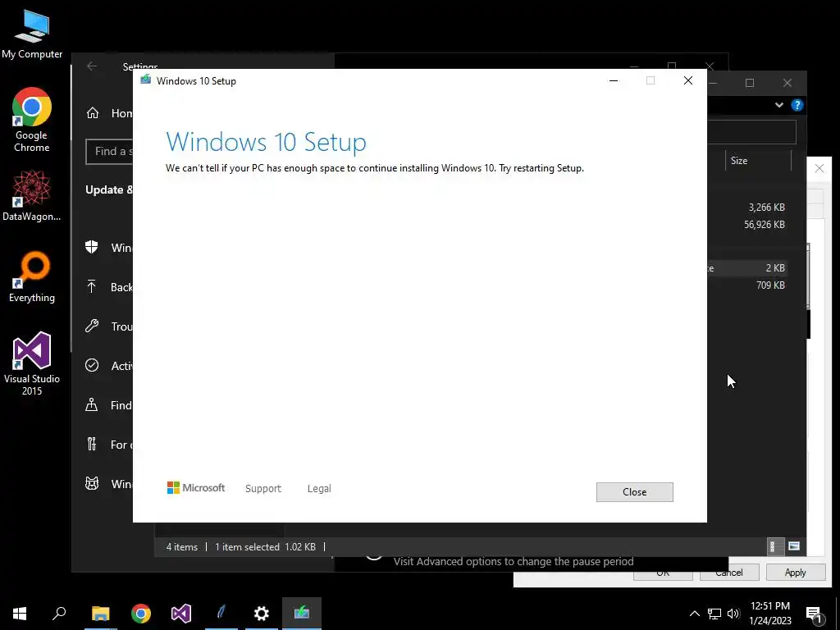Open Visual Studio from the taskbar
The image size is (840, 630).
tap(181, 614)
